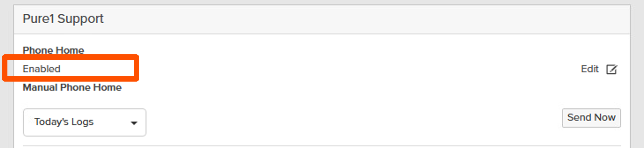Image resolution: width=644 pixels, height=148 pixels.
Task: Select the Today's Logs combo box text
Action: click(64, 122)
